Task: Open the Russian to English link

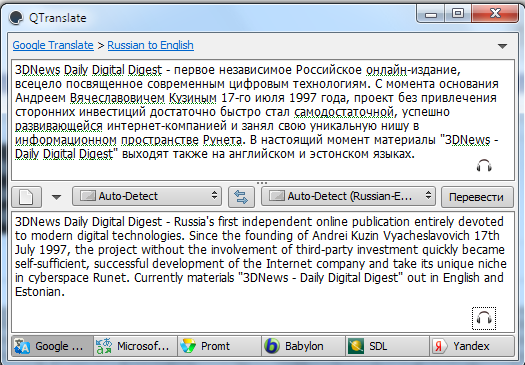Action: click(150, 45)
